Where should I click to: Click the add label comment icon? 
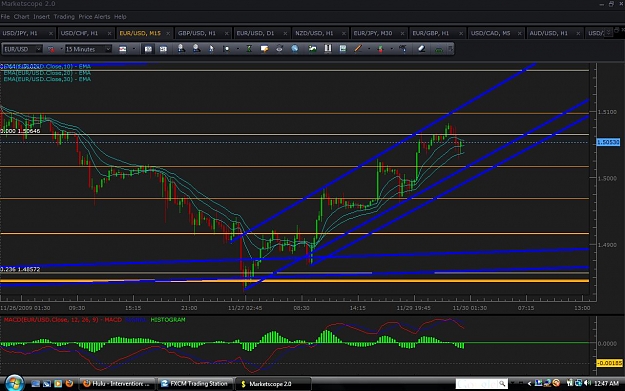pyautogui.click(x=264, y=49)
